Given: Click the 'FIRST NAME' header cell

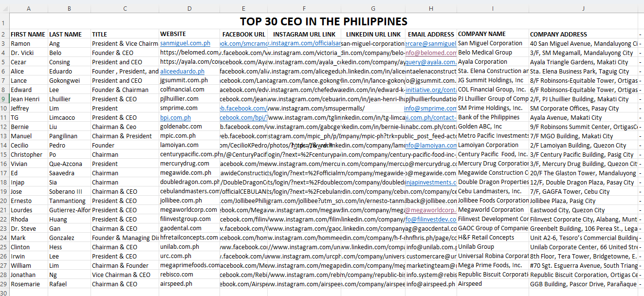Looking at the screenshot, I should 29,34.
